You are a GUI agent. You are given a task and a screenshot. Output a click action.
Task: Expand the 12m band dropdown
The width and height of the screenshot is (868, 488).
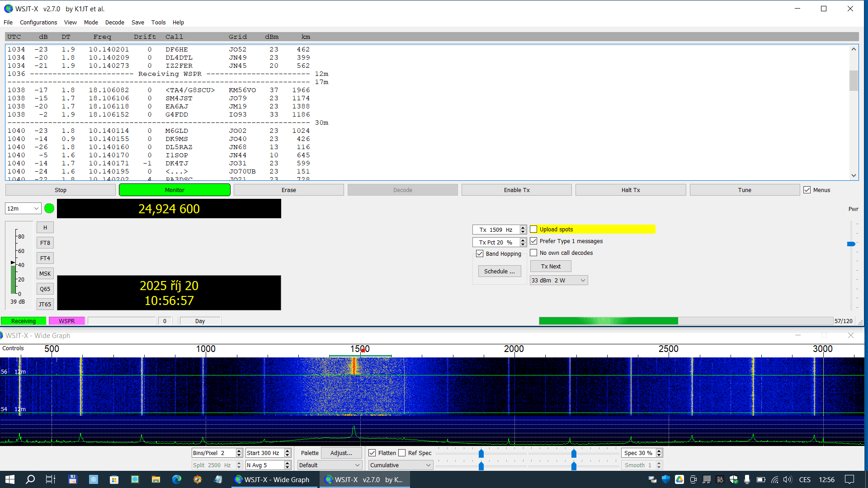pyautogui.click(x=23, y=208)
